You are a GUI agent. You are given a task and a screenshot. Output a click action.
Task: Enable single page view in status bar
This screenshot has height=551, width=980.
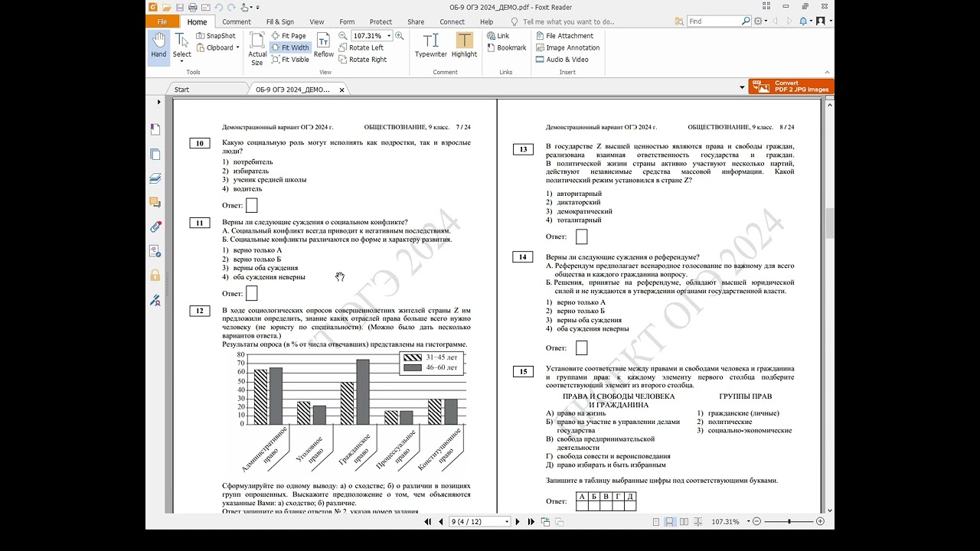pos(656,522)
